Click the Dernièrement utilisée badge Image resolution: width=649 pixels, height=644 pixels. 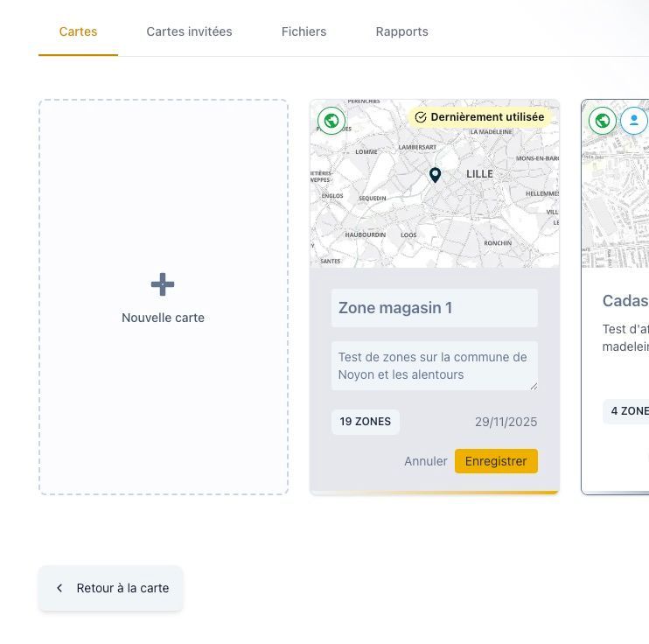point(479,117)
